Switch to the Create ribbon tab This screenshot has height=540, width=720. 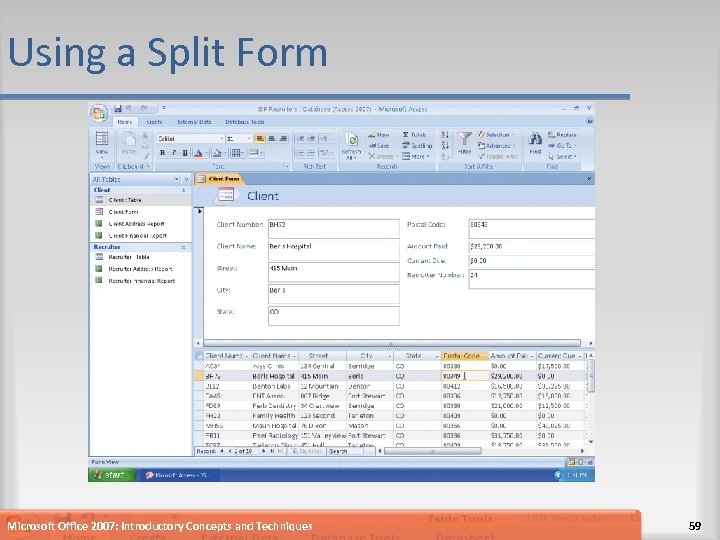coord(154,122)
